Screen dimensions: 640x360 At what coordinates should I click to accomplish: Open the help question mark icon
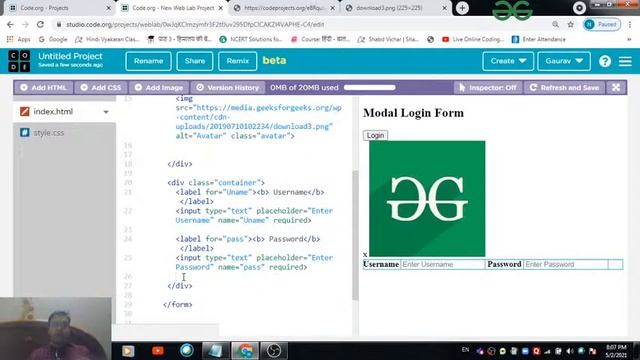click(605, 61)
